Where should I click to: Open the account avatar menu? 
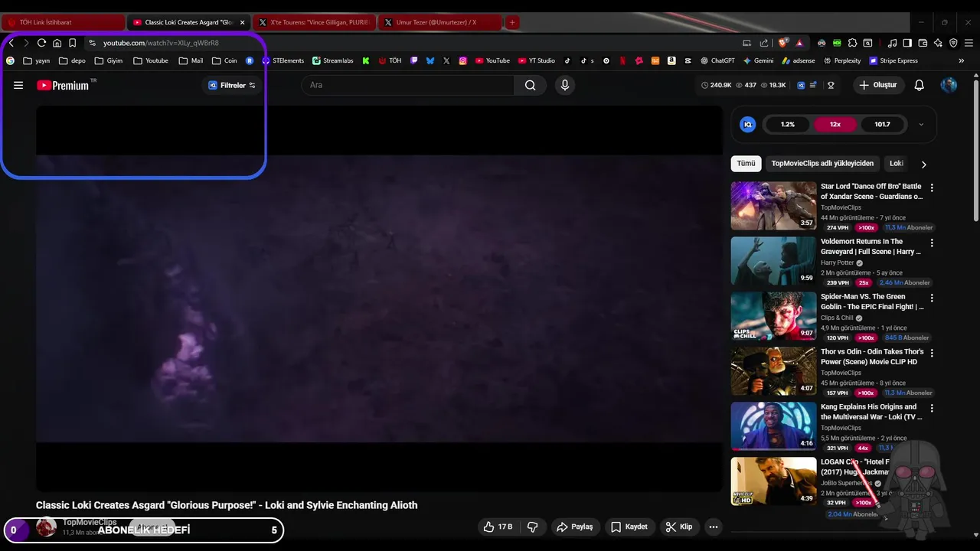point(949,85)
